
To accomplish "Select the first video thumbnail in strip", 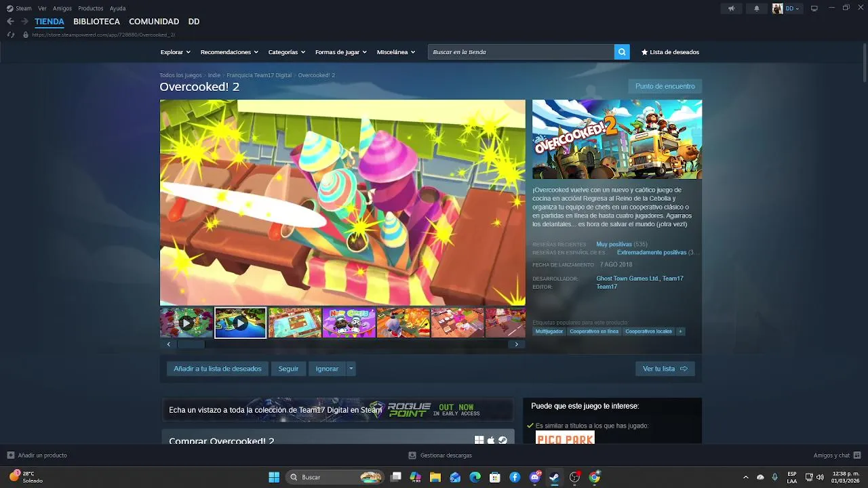I will [x=186, y=323].
